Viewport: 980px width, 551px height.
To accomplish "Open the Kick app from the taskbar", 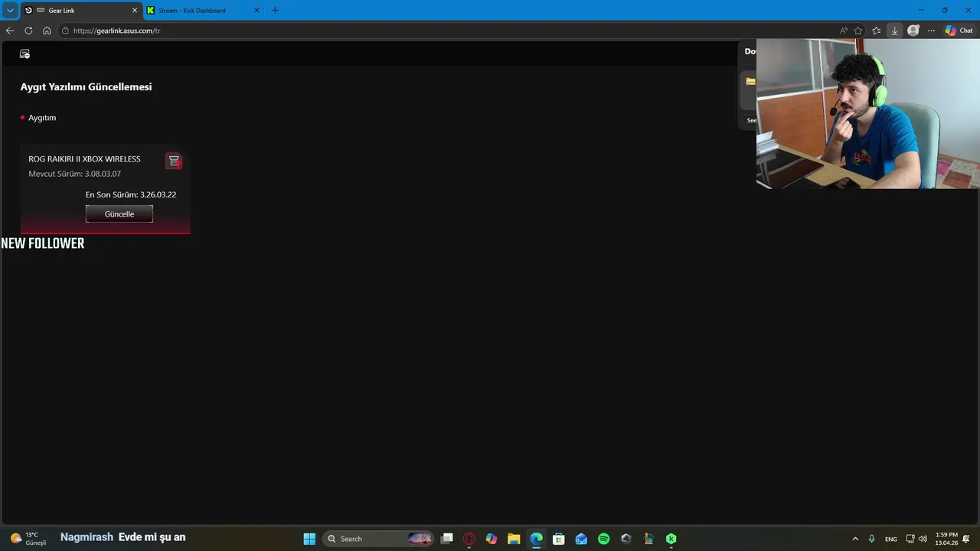I will click(x=671, y=539).
